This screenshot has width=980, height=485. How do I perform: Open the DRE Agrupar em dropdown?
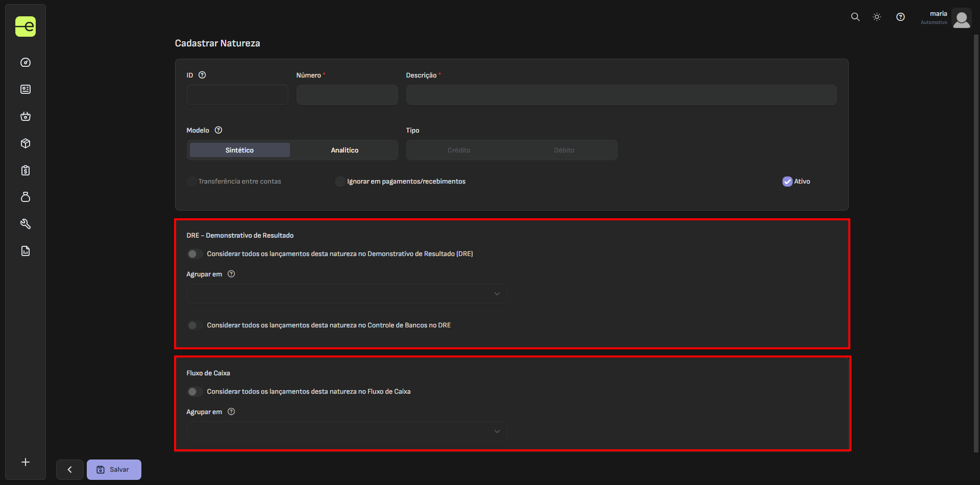pyautogui.click(x=347, y=294)
